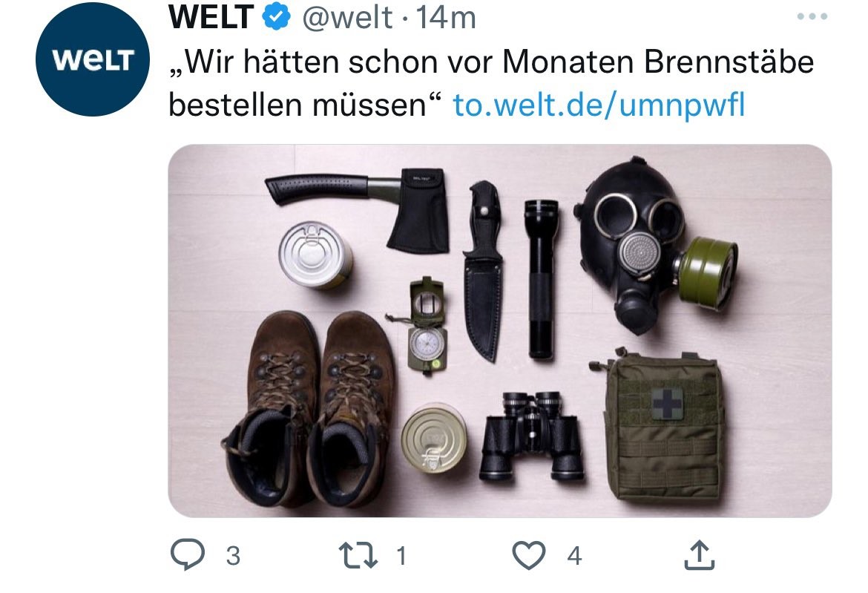
Task: Click the reply speech bubble icon
Action: [188, 555]
